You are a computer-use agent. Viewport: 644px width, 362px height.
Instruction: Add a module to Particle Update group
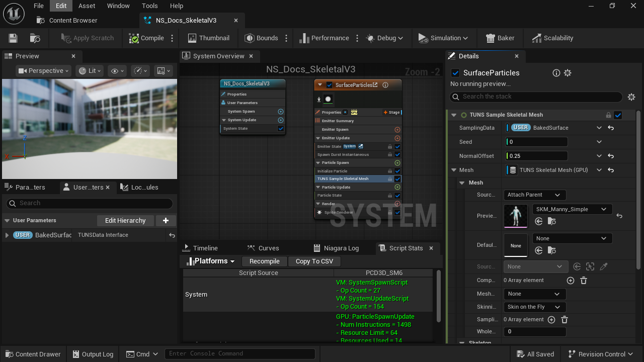tap(397, 187)
